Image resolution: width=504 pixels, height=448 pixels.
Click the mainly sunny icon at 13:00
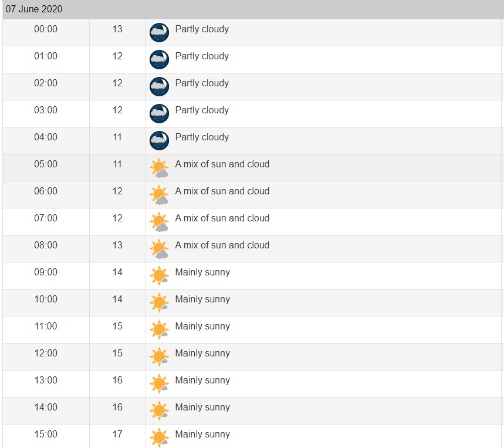coord(159,384)
